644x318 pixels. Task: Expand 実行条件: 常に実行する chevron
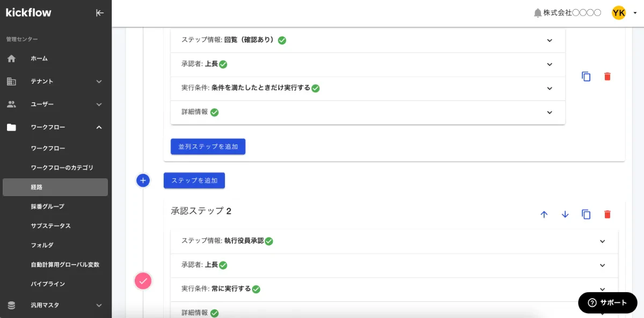602,290
